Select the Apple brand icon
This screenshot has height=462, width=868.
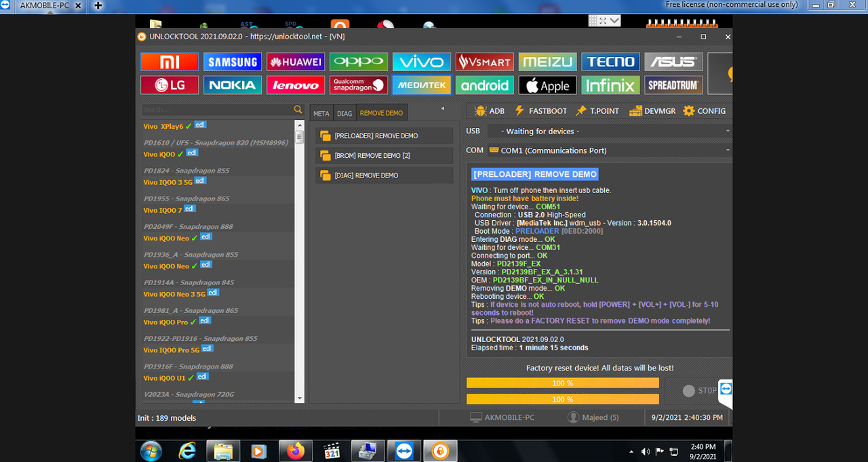pyautogui.click(x=547, y=85)
